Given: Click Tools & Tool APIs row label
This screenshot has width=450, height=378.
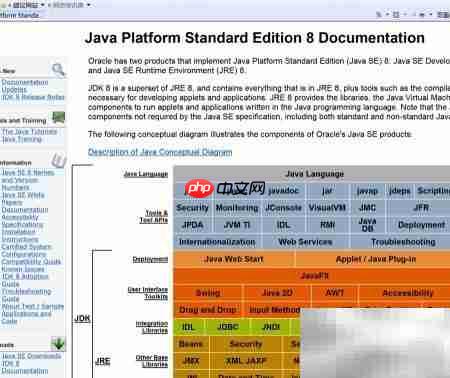Looking at the screenshot, I should click(154, 216).
